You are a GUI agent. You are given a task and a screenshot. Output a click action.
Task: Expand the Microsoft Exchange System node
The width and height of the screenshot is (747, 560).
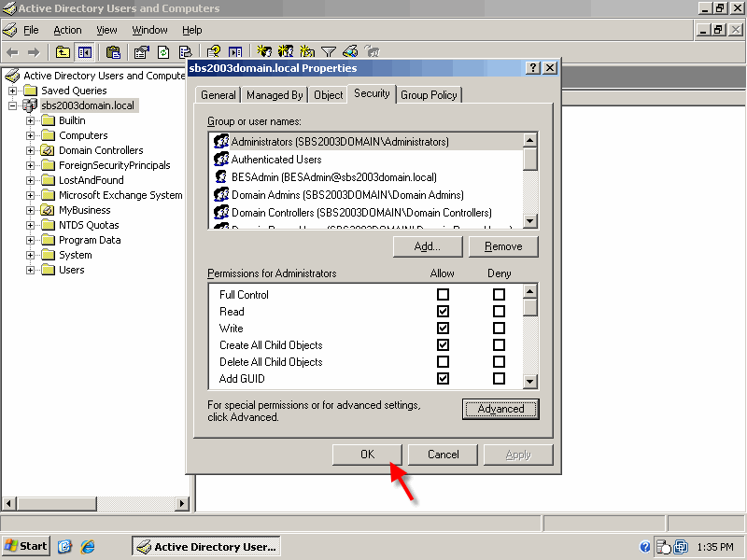[x=30, y=195]
